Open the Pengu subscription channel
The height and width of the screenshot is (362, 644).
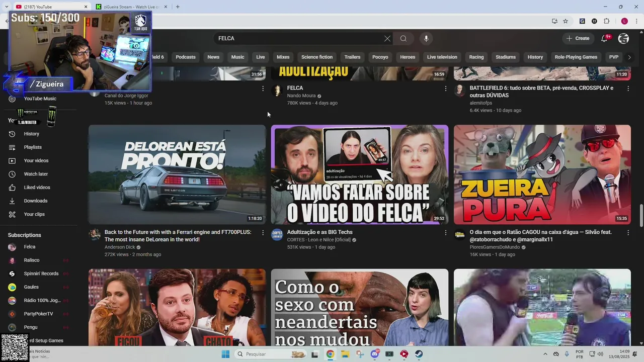[x=31, y=327]
